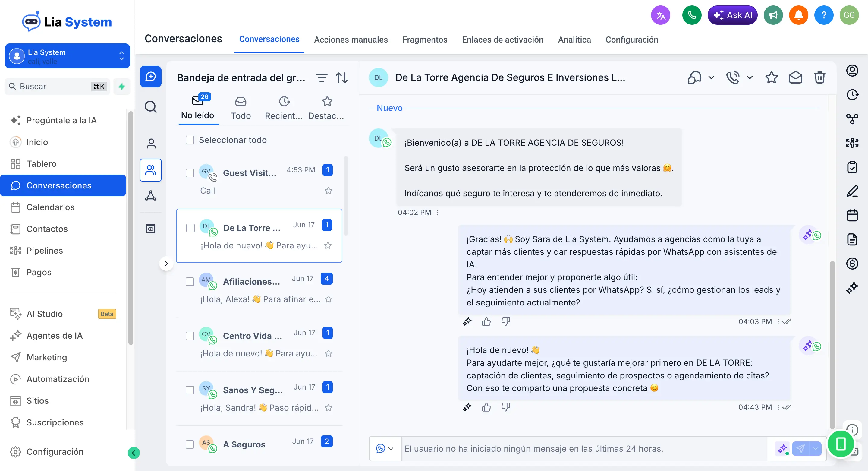The image size is (868, 471).
Task: Open contact profile icon in right rail
Action: [x=852, y=71]
